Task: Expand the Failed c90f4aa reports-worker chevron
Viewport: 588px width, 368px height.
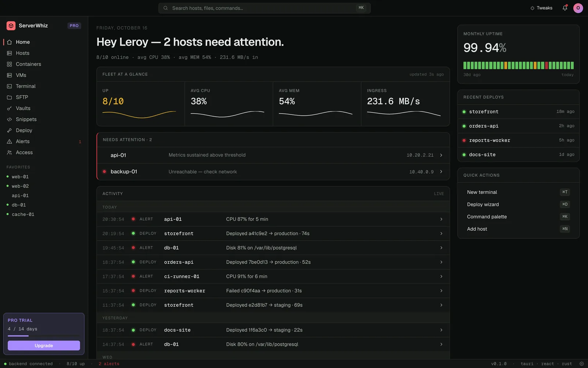Action: (x=441, y=291)
